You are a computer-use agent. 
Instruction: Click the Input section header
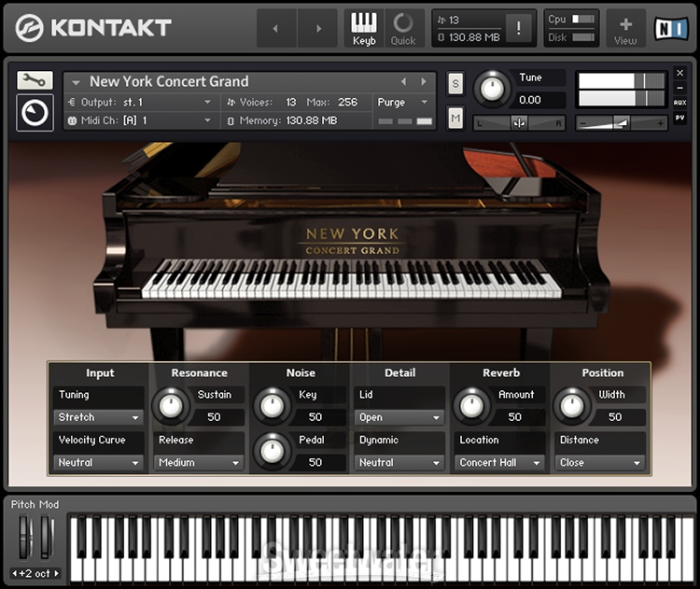[x=100, y=372]
